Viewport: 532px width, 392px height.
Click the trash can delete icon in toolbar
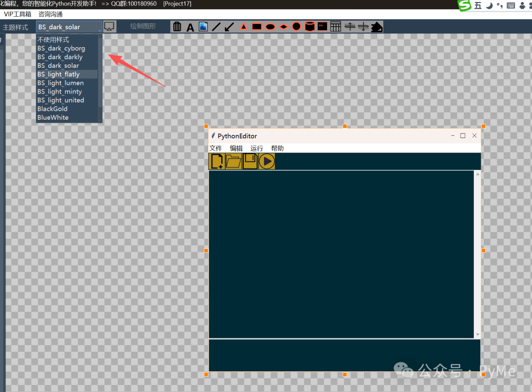tap(177, 27)
